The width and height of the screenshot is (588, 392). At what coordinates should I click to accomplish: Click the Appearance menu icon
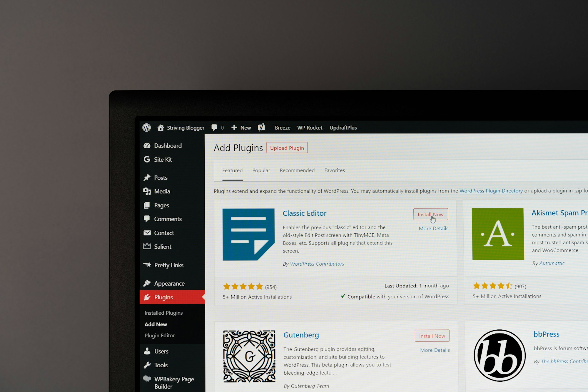click(147, 283)
